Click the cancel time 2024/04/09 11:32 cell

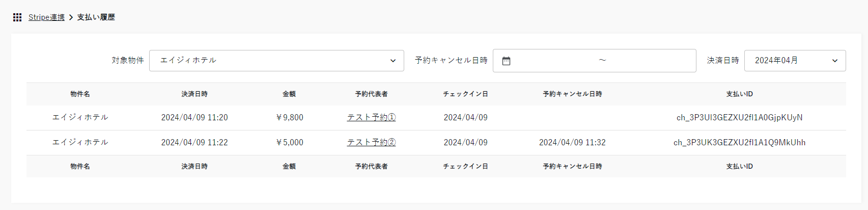click(572, 143)
